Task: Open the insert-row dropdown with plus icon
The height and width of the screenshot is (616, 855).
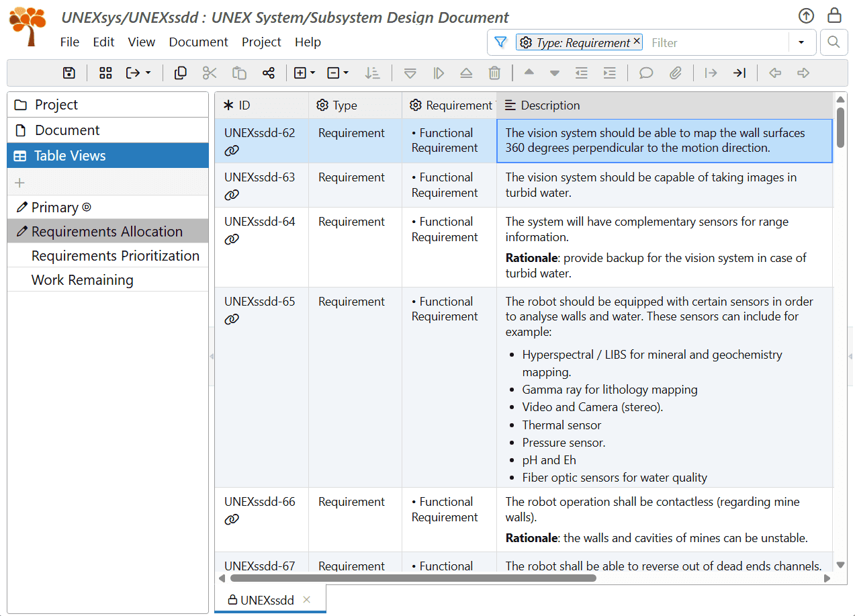Action: point(304,73)
